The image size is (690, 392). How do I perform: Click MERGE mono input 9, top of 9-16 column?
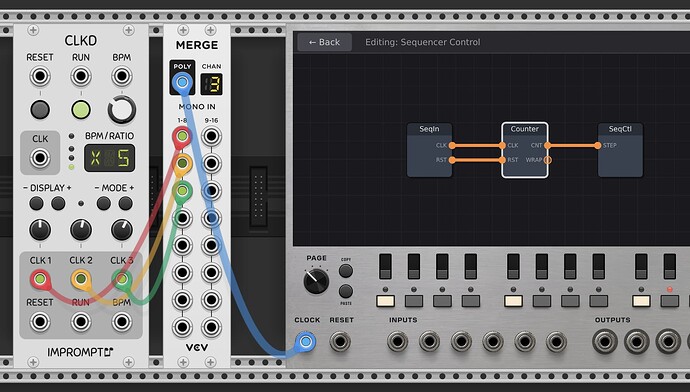click(211, 136)
